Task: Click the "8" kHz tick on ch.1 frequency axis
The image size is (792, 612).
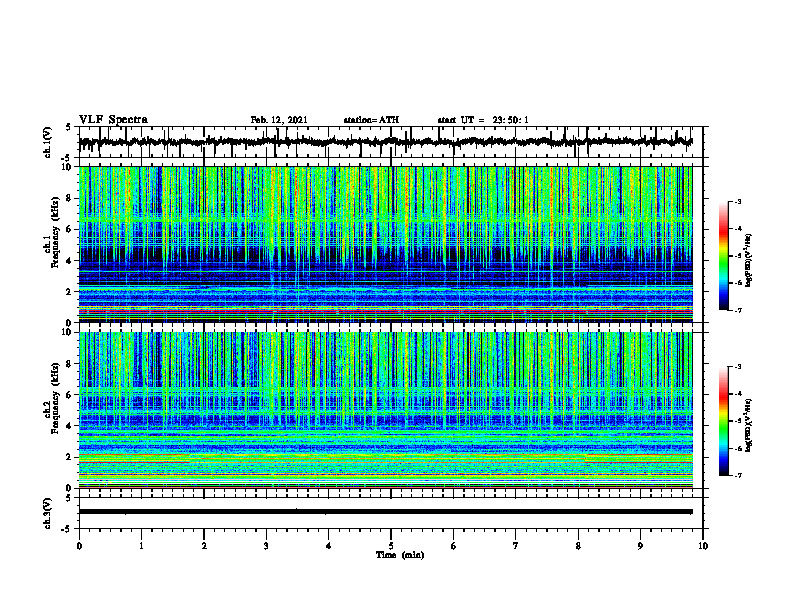Action: (x=71, y=198)
